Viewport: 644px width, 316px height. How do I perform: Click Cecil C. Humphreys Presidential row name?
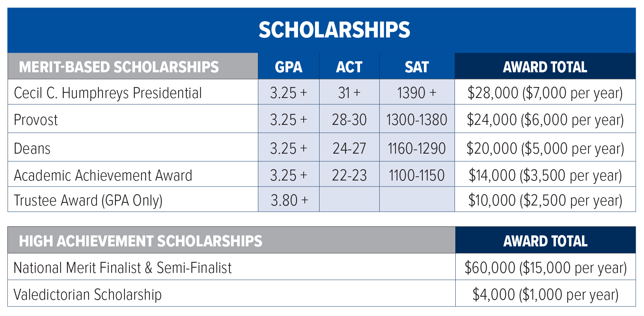[x=108, y=93]
